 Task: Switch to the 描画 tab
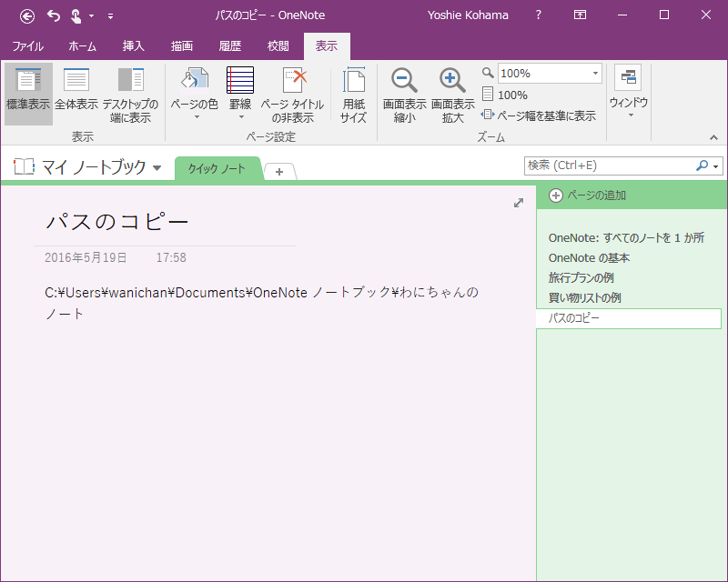[181, 46]
